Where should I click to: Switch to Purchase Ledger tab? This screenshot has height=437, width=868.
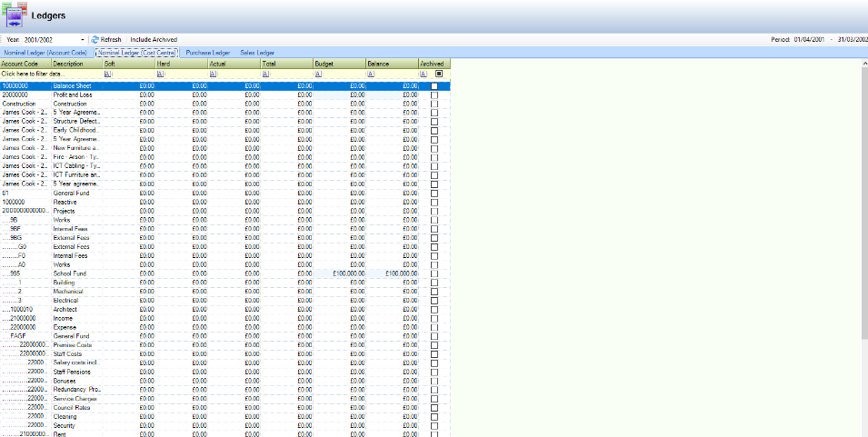pyautogui.click(x=207, y=53)
